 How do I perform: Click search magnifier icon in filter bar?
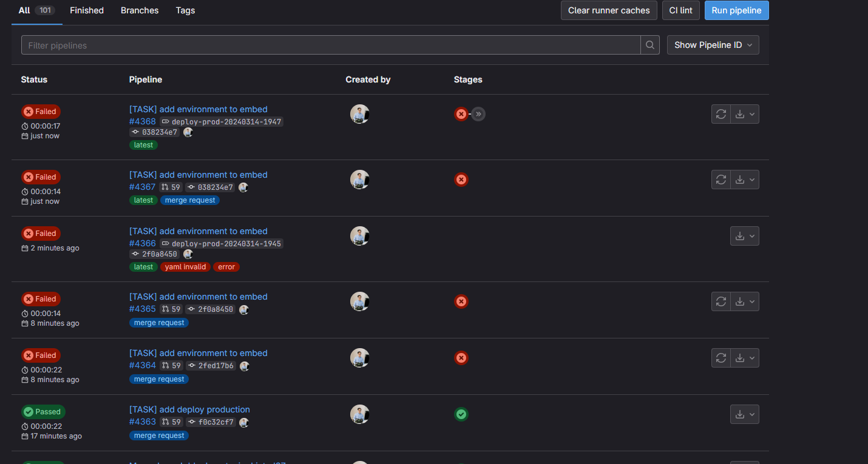pyautogui.click(x=649, y=45)
